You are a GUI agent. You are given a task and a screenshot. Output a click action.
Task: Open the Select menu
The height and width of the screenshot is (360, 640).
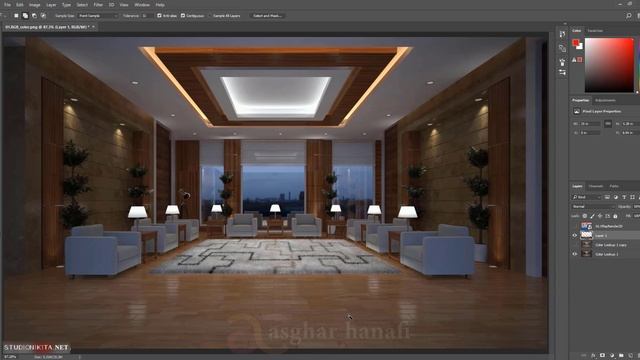pos(82,5)
